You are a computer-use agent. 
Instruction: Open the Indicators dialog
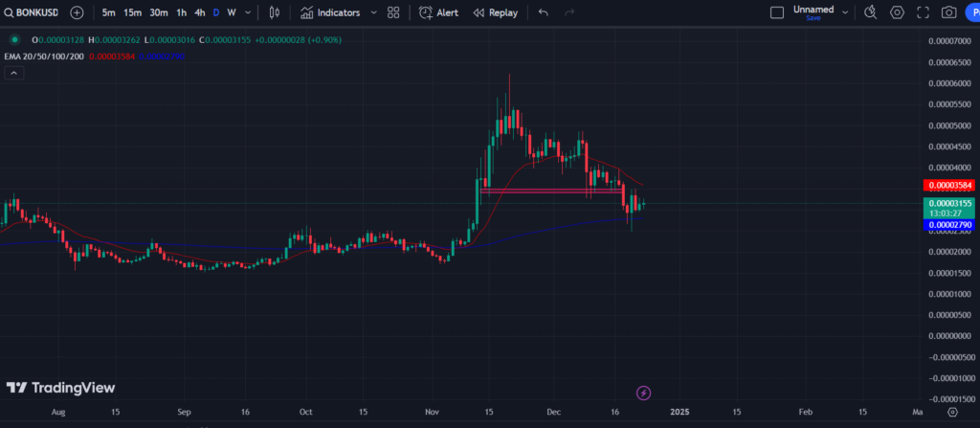[330, 12]
